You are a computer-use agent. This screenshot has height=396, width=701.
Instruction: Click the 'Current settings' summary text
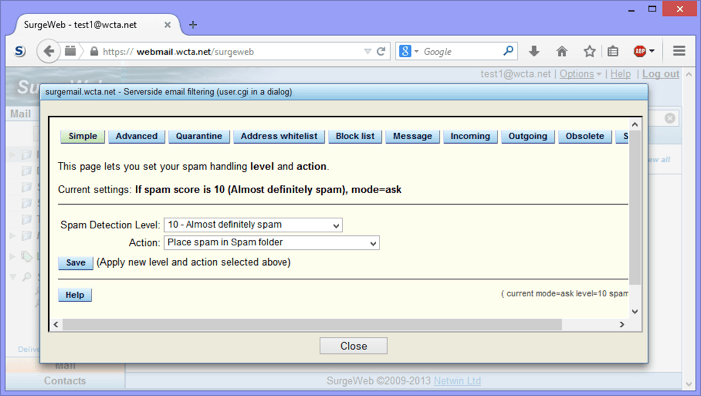tap(230, 190)
